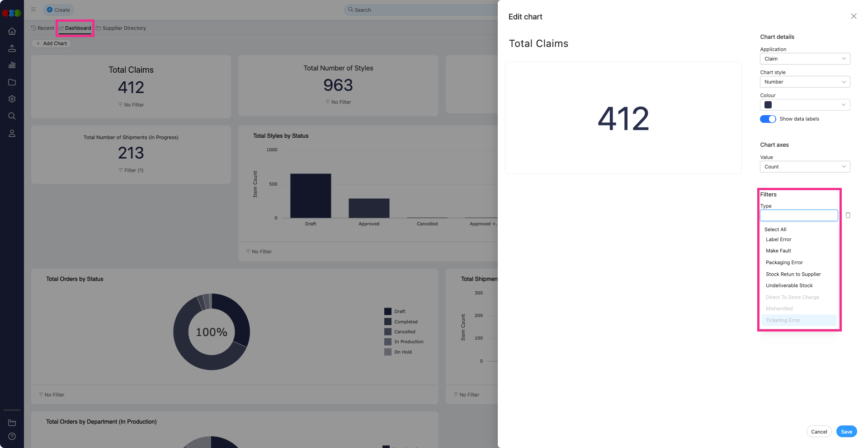This screenshot has height=448, width=868.
Task: Open the Application dropdown showing Claim
Action: (x=805, y=59)
